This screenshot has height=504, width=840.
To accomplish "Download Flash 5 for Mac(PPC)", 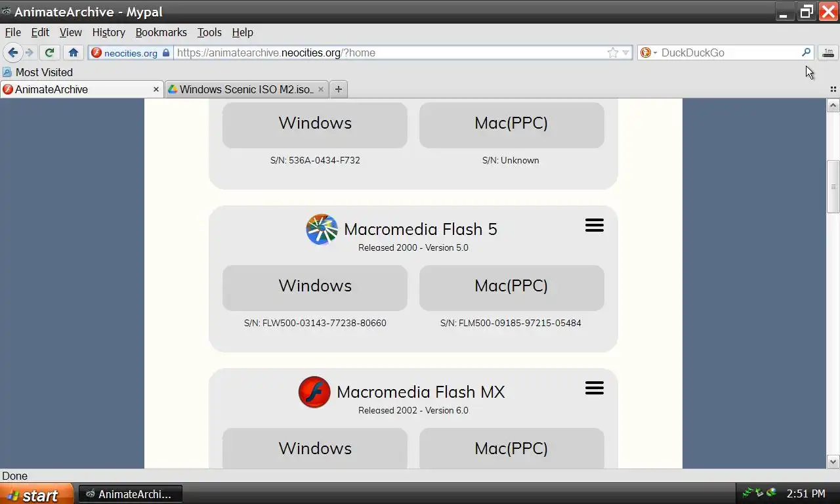I will tap(512, 287).
